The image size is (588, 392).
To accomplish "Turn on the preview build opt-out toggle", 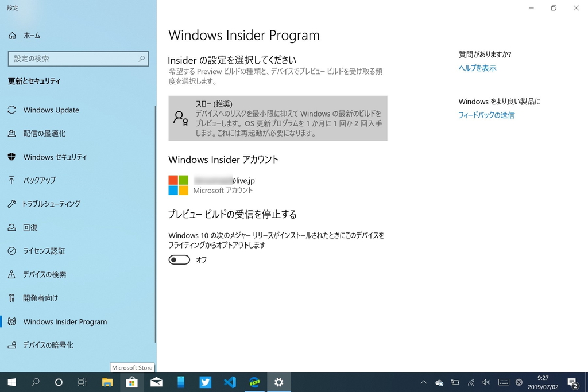I will click(x=179, y=259).
